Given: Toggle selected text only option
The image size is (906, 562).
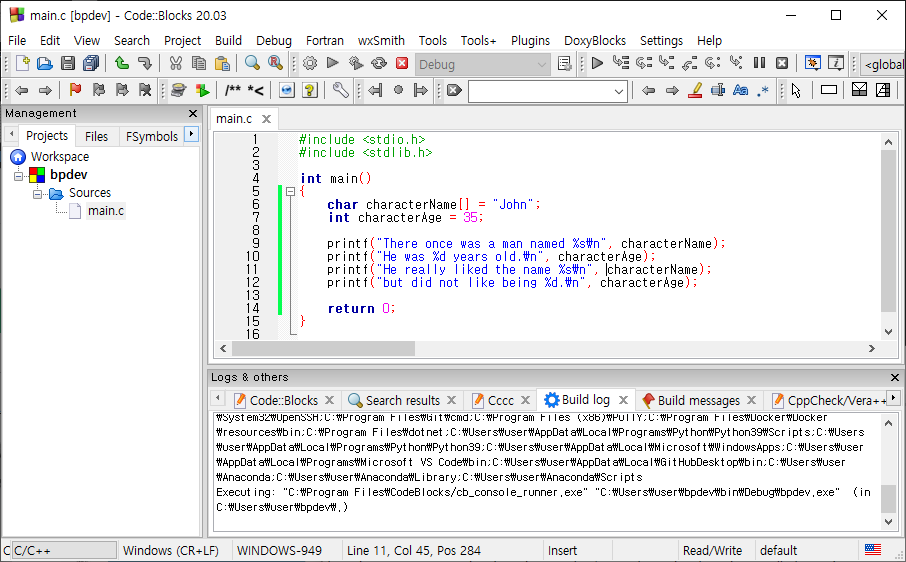Looking at the screenshot, I should (718, 90).
